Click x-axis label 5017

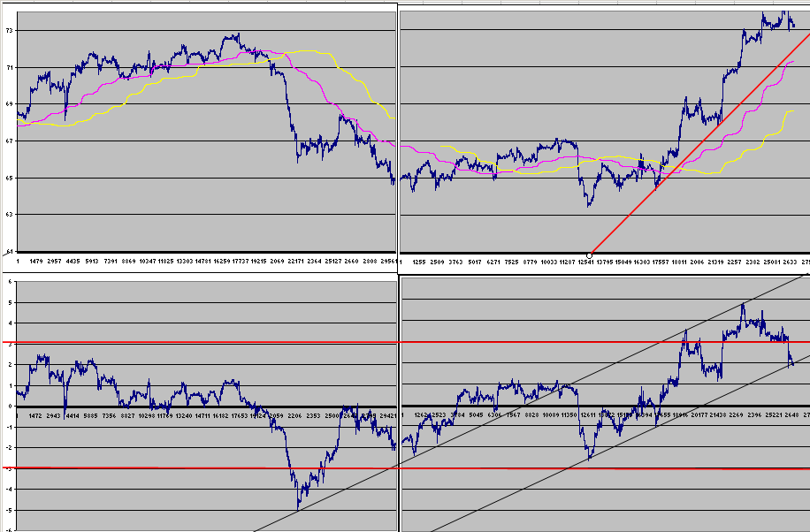point(475,262)
